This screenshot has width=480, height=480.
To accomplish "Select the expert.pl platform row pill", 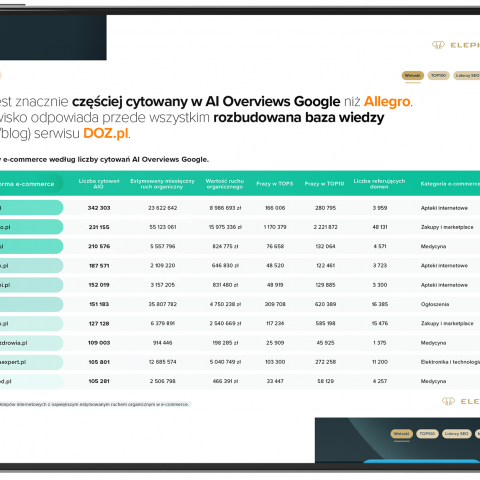I will coord(31,362).
